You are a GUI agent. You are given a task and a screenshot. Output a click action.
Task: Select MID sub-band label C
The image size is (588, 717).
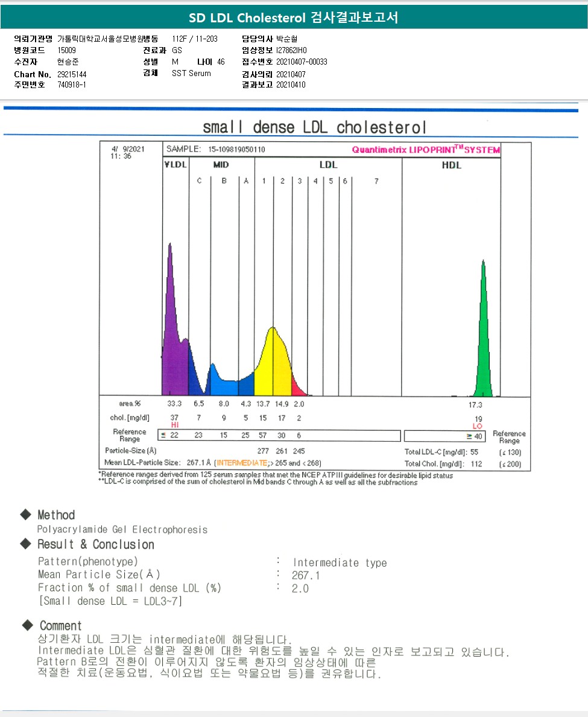click(x=199, y=180)
